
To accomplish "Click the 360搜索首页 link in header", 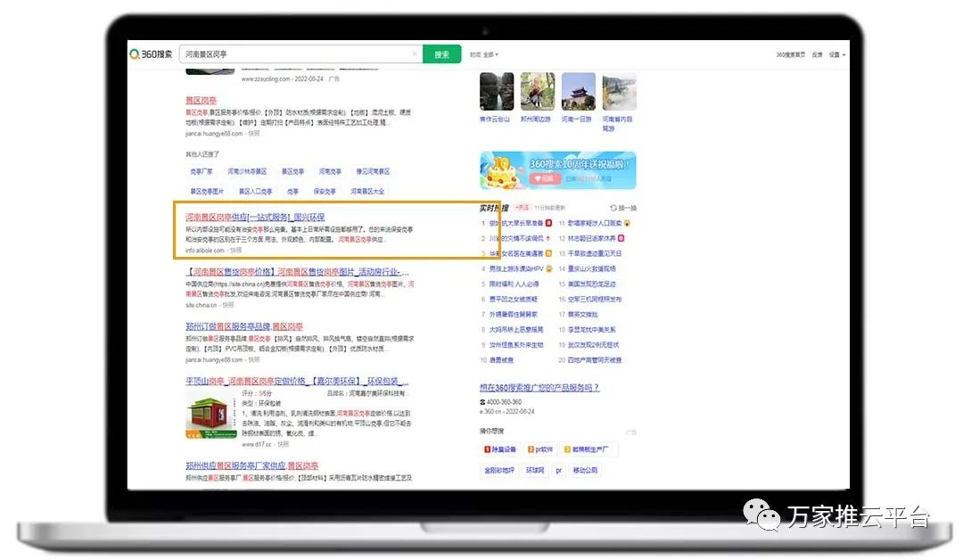I will point(790,54).
